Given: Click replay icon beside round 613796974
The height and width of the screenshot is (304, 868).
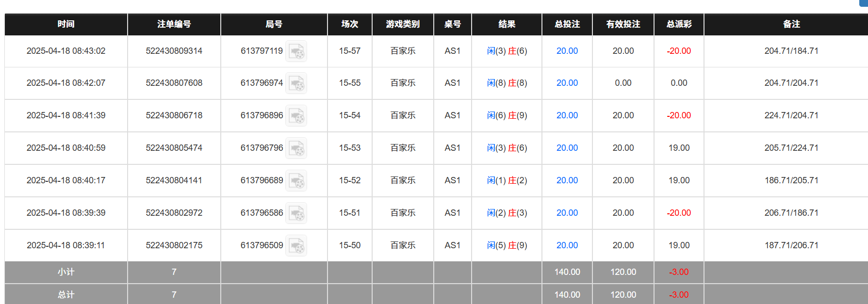Looking at the screenshot, I should (296, 83).
